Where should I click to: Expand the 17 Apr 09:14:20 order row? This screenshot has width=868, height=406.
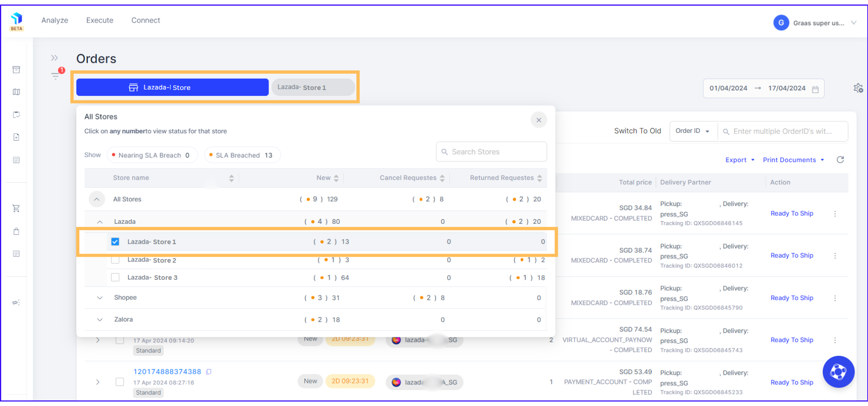(x=98, y=340)
